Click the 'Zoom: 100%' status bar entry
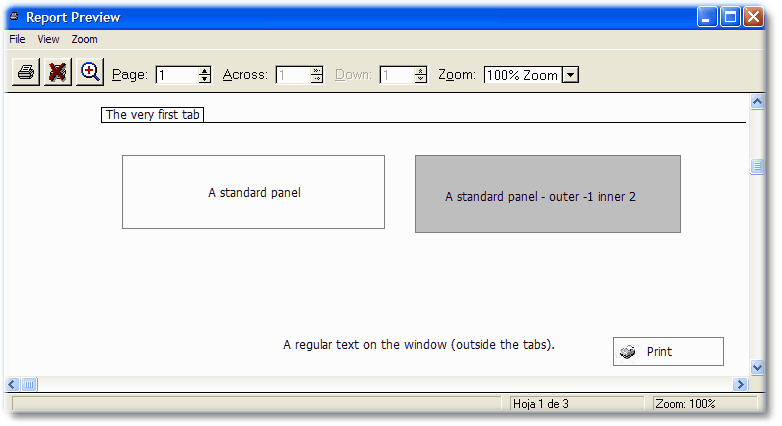782x426 pixels. (x=685, y=404)
